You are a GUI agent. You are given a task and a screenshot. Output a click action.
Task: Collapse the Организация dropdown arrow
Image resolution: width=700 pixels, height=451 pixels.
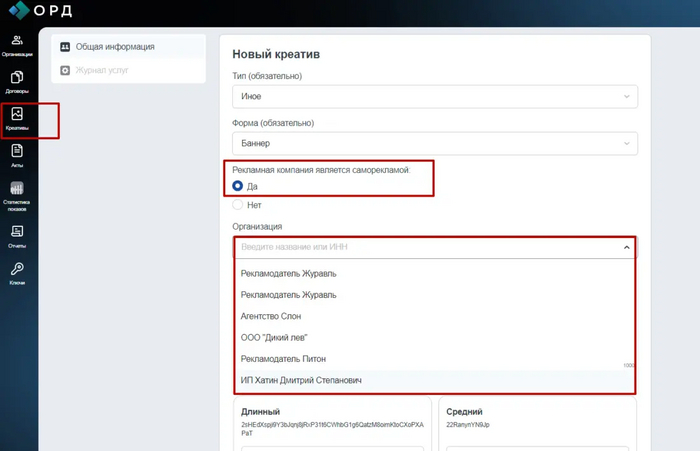626,246
